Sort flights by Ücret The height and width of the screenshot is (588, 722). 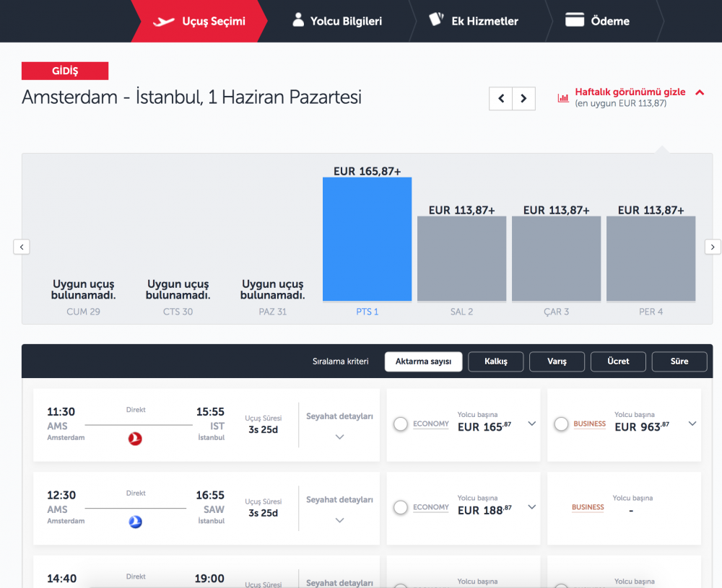coord(618,361)
